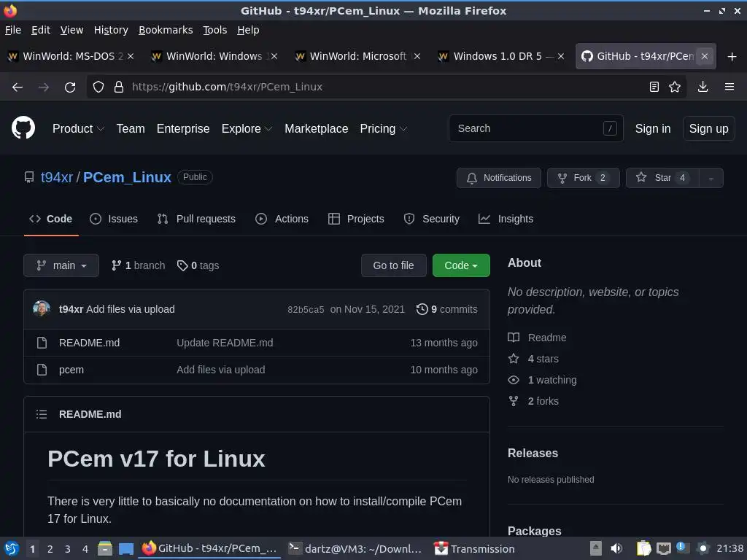Open the file manager icon in taskbar
This screenshot has width=747, height=560.
pyautogui.click(x=105, y=549)
